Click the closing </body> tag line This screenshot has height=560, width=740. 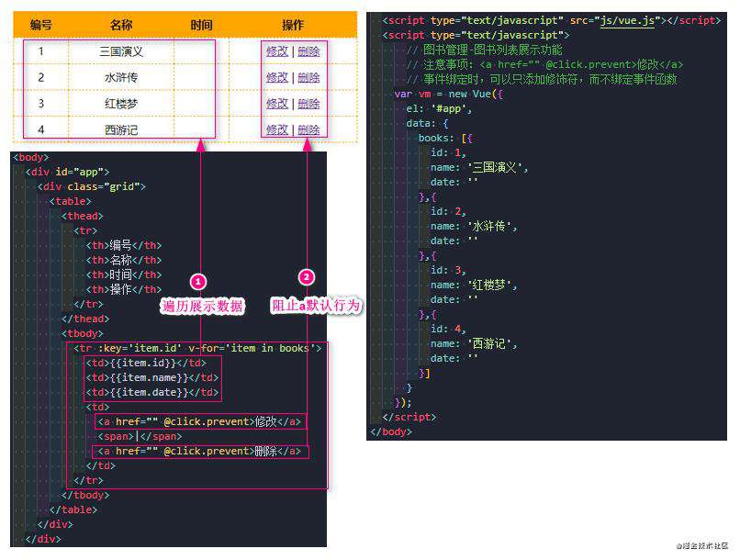pos(391,431)
